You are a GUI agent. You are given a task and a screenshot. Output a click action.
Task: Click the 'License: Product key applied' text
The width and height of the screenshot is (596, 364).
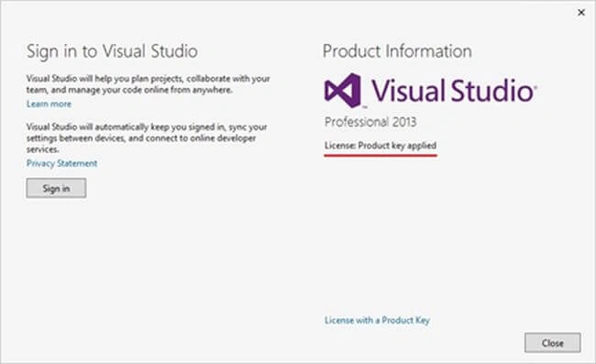tap(381, 146)
